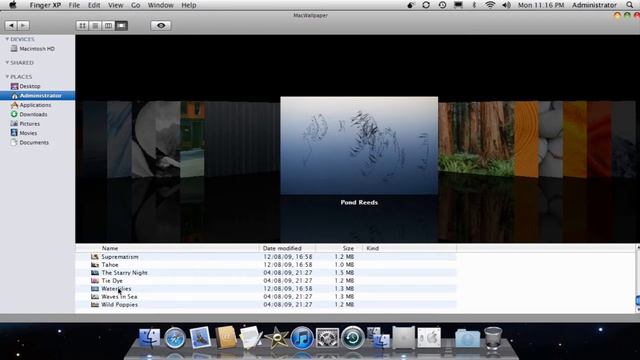Click the file list vertical scrollbar
This screenshot has width=640, height=360.
click(637, 279)
